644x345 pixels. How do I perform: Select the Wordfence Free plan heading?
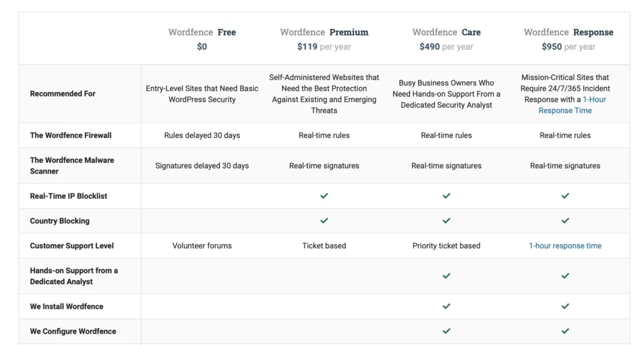(202, 32)
